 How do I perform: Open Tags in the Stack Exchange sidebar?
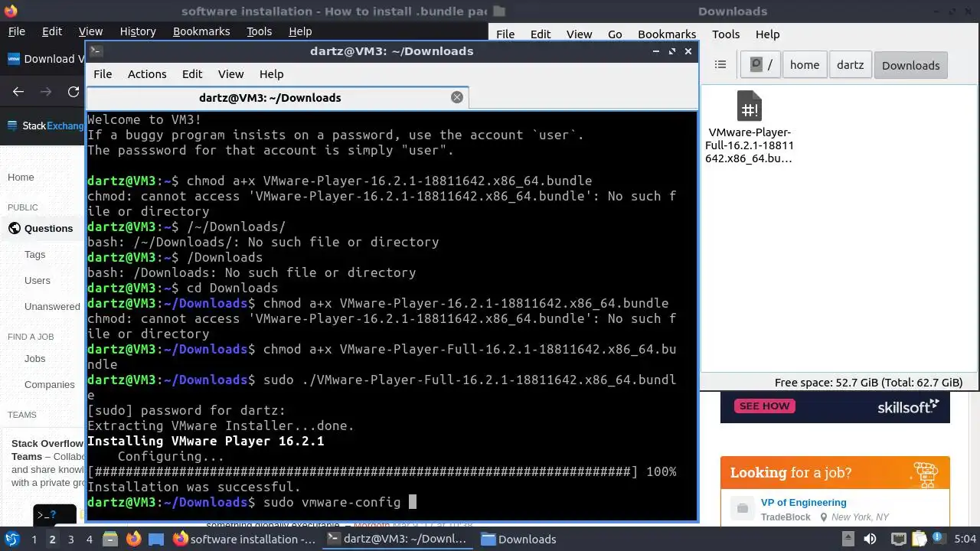click(34, 254)
